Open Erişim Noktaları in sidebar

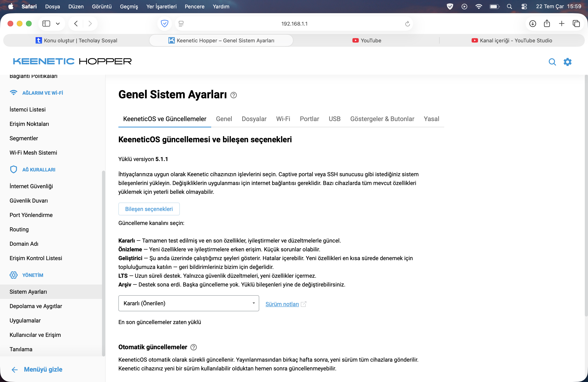(x=29, y=124)
